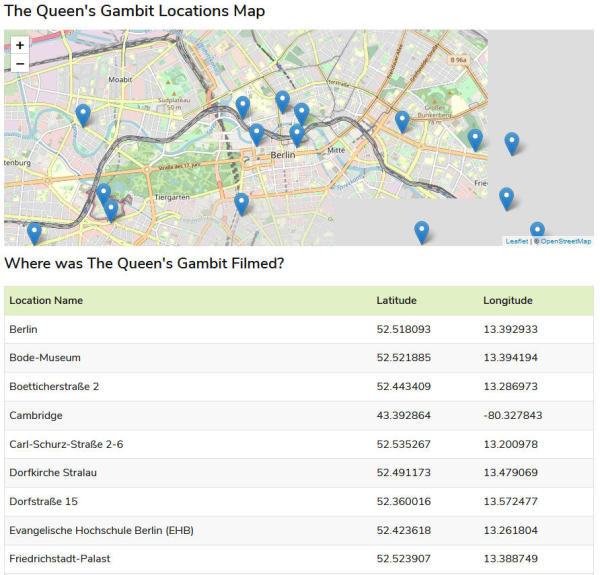The height and width of the screenshot is (575, 600).
Task: Zoom in the map with plus button
Action: point(20,45)
